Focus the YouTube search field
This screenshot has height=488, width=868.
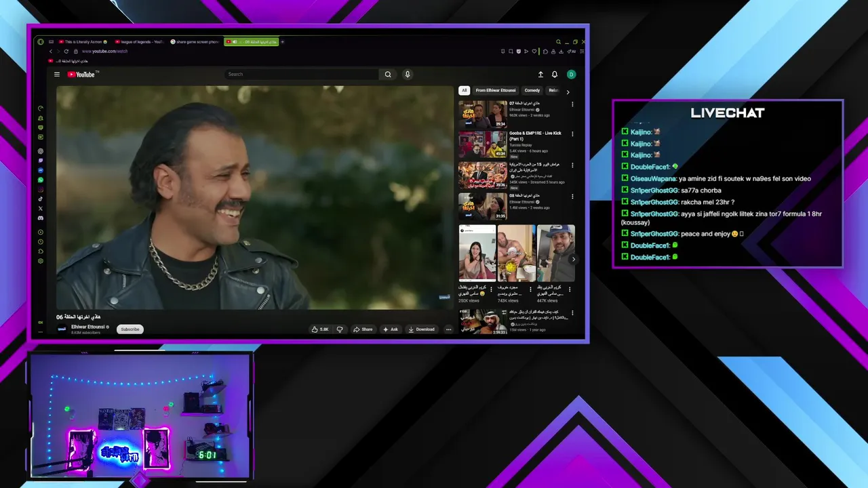(x=302, y=75)
